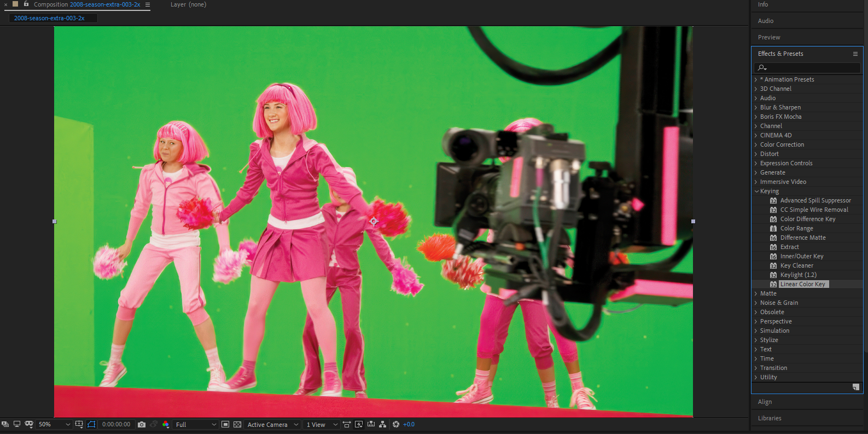
Task: Collapse the Keying effects category
Action: point(756,192)
